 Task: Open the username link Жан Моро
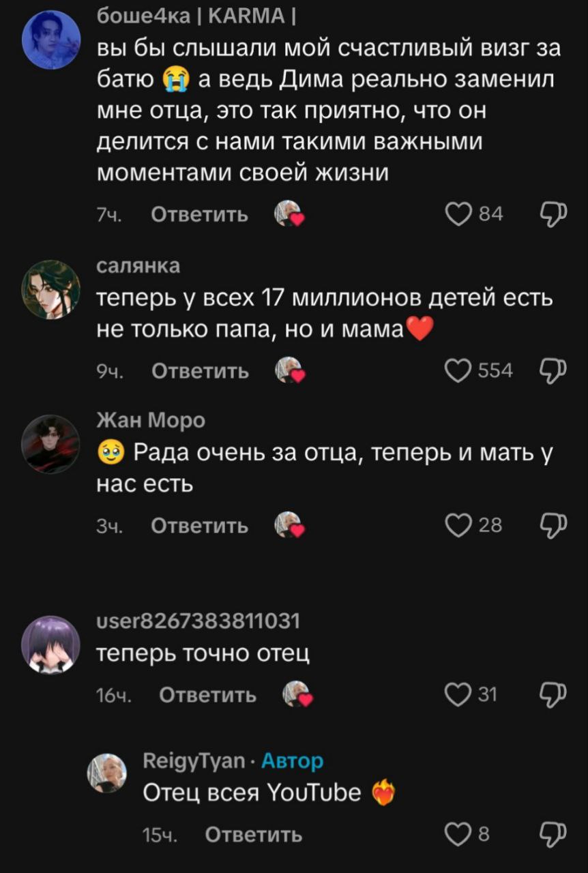pos(150,421)
